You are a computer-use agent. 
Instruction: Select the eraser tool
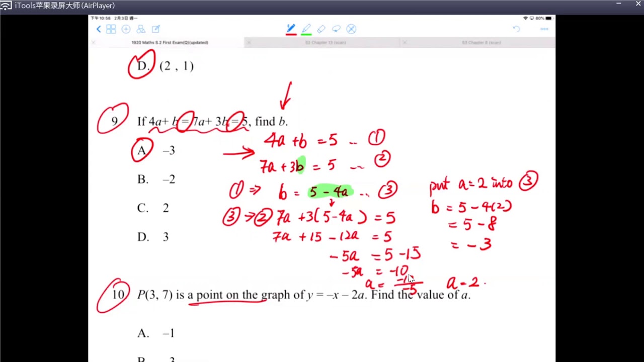click(321, 29)
